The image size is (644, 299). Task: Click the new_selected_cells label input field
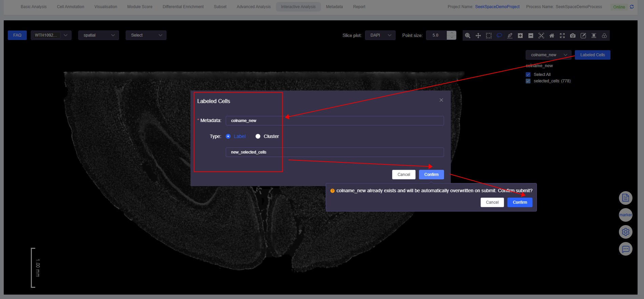pos(335,152)
